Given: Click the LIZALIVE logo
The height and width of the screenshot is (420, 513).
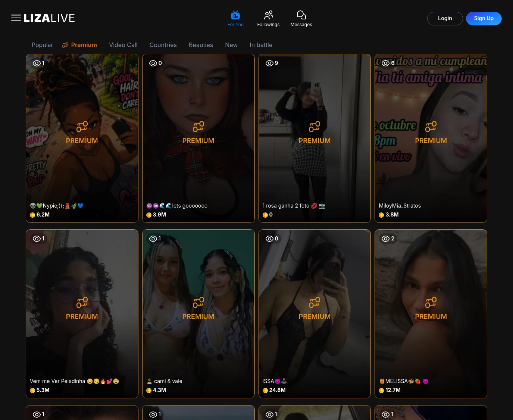Looking at the screenshot, I should [49, 18].
